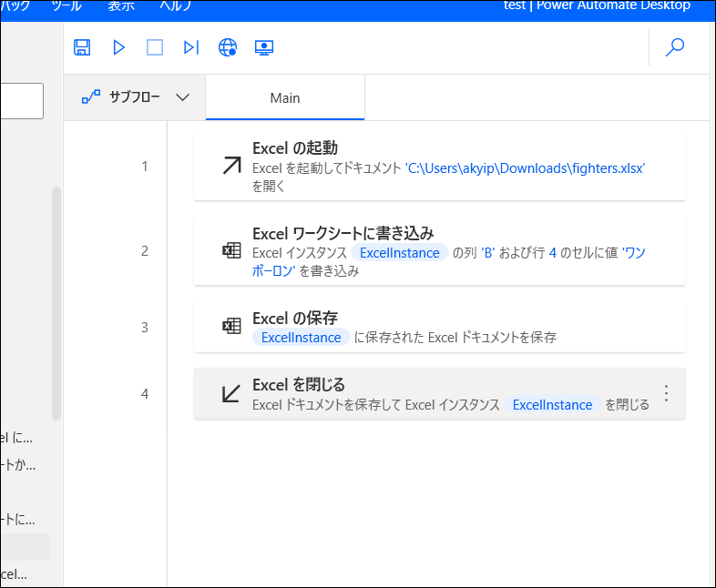Click the Excel icon in step 2

(x=231, y=250)
